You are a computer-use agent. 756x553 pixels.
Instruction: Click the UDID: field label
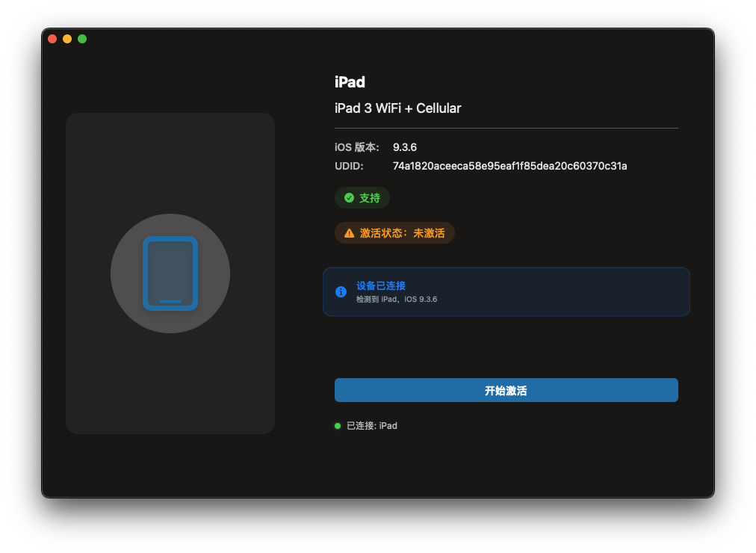coord(349,166)
